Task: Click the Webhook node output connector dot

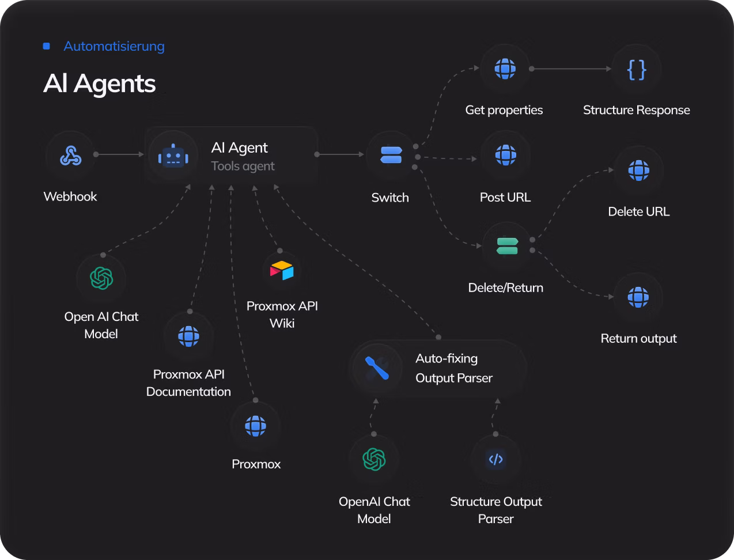Action: pyautogui.click(x=96, y=154)
